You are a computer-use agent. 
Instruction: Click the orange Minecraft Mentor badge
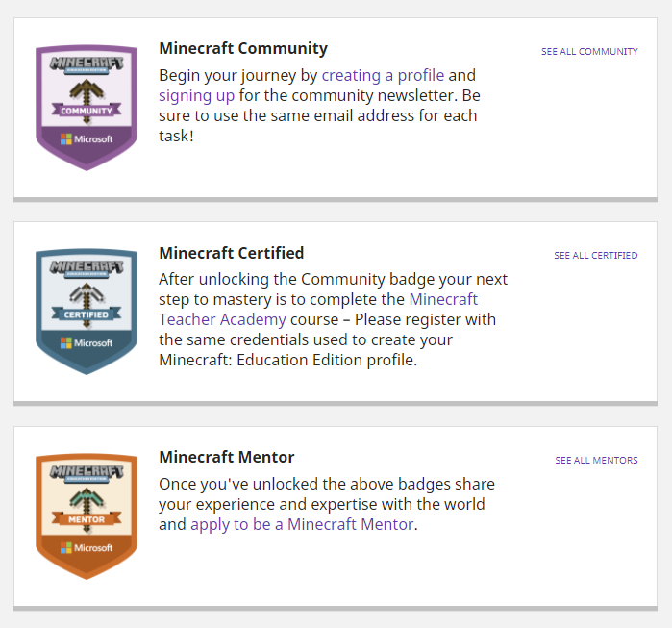coord(87,515)
